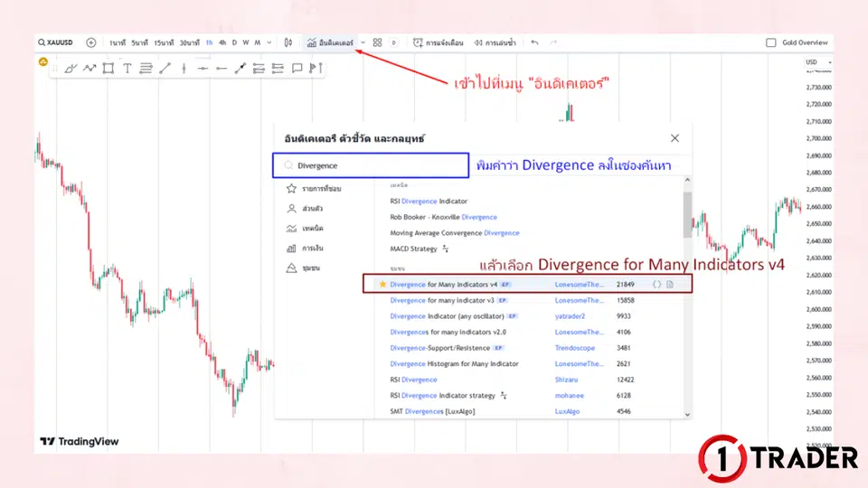The height and width of the screenshot is (488, 868).
Task: Open the XAUUSD symbol search
Action: pos(55,42)
